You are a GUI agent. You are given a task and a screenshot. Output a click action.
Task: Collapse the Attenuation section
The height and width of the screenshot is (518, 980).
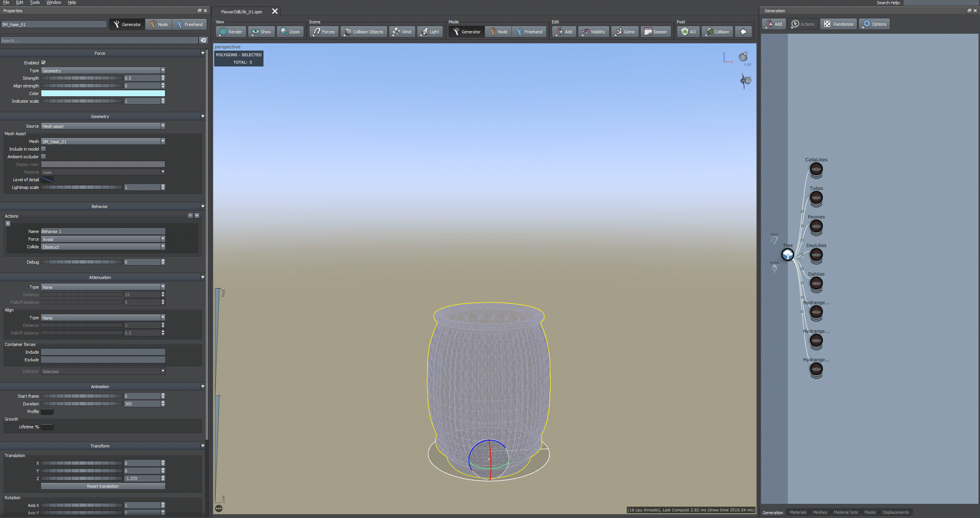[202, 277]
